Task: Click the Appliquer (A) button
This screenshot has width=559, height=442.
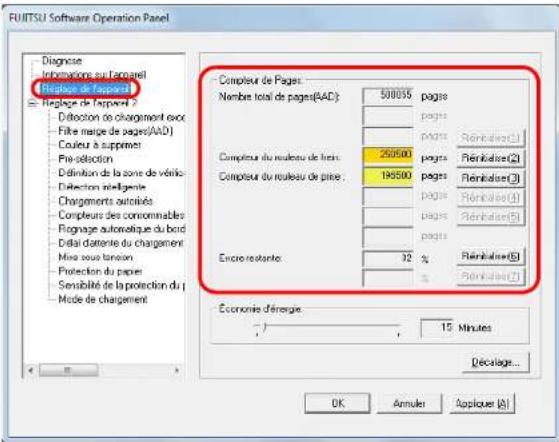Action: pos(482,403)
